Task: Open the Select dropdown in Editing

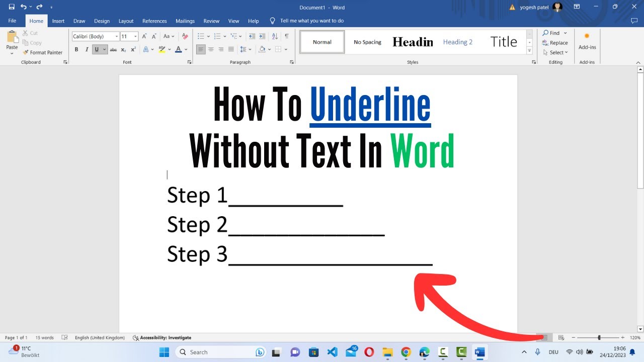Action: [x=555, y=52]
